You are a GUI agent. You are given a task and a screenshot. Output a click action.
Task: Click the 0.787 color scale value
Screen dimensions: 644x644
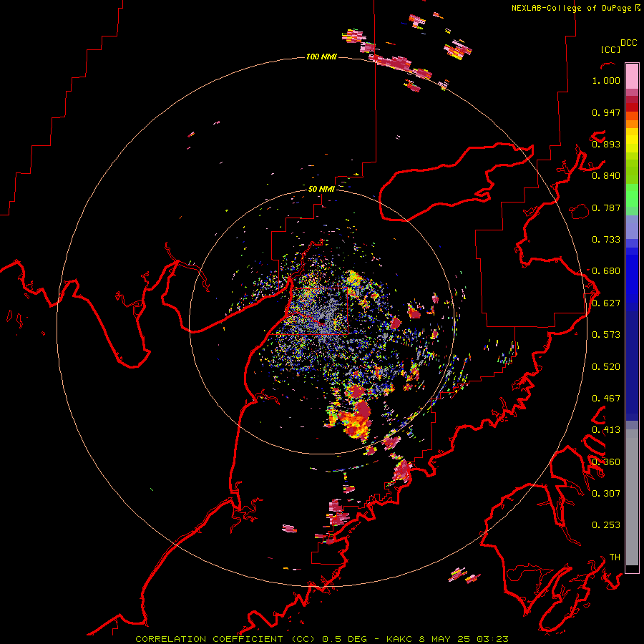click(x=606, y=208)
